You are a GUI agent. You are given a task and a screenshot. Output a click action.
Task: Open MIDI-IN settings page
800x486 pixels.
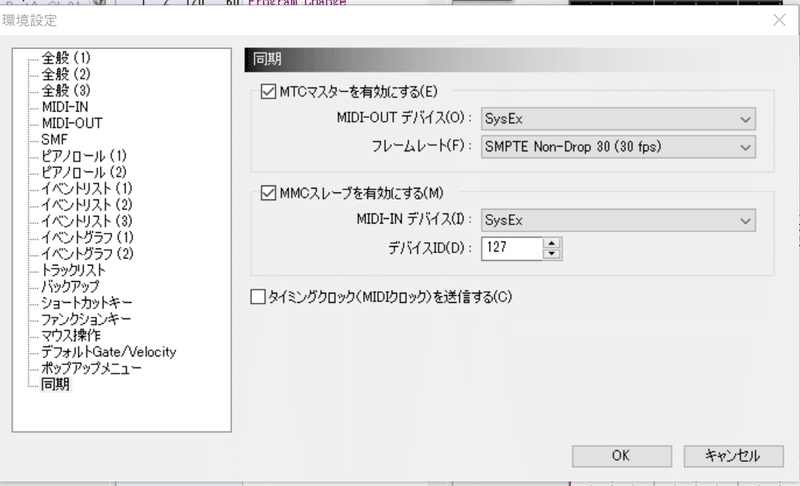(65, 107)
